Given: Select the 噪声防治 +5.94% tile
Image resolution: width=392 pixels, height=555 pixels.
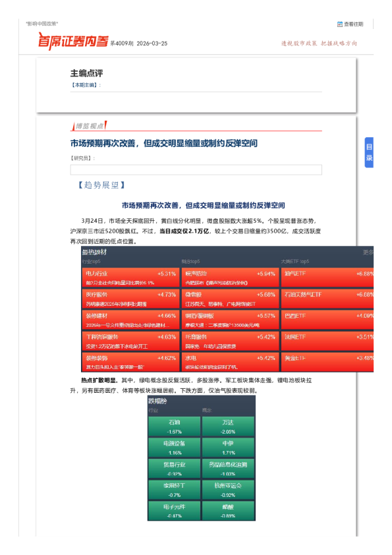Looking at the screenshot, I should click(231, 277).
